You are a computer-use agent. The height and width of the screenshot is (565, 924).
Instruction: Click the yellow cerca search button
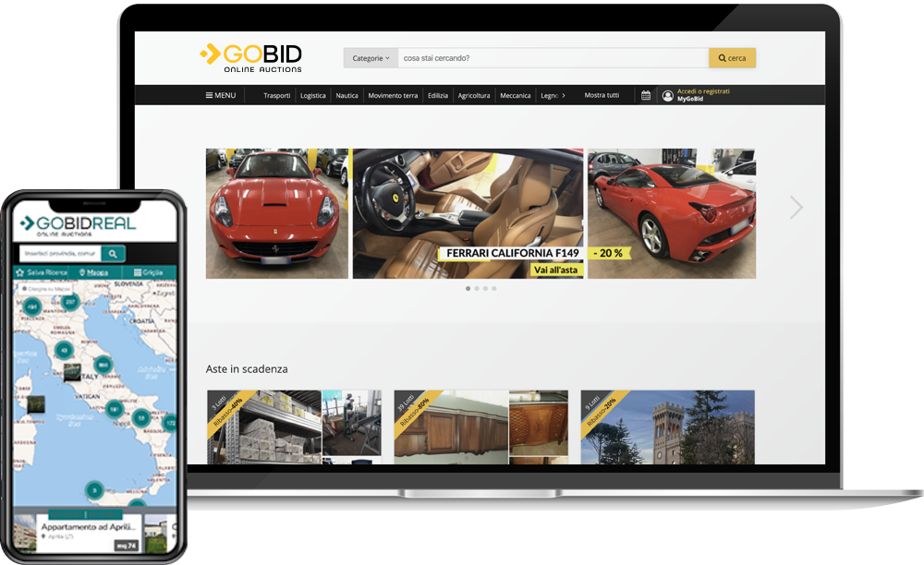[x=732, y=58]
